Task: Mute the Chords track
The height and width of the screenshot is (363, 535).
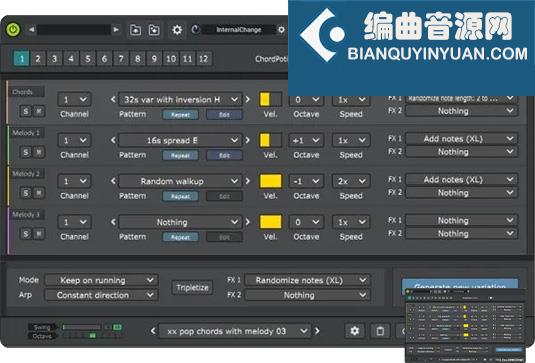Action: pos(39,111)
